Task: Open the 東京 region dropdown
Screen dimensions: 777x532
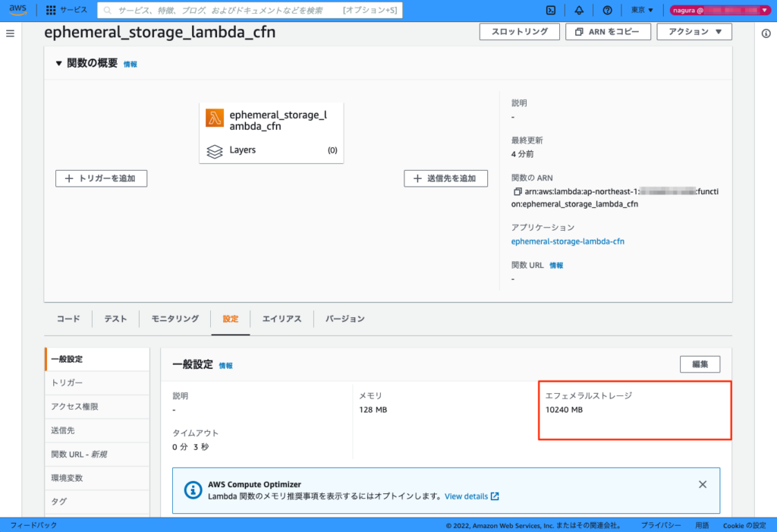Action: (x=642, y=10)
